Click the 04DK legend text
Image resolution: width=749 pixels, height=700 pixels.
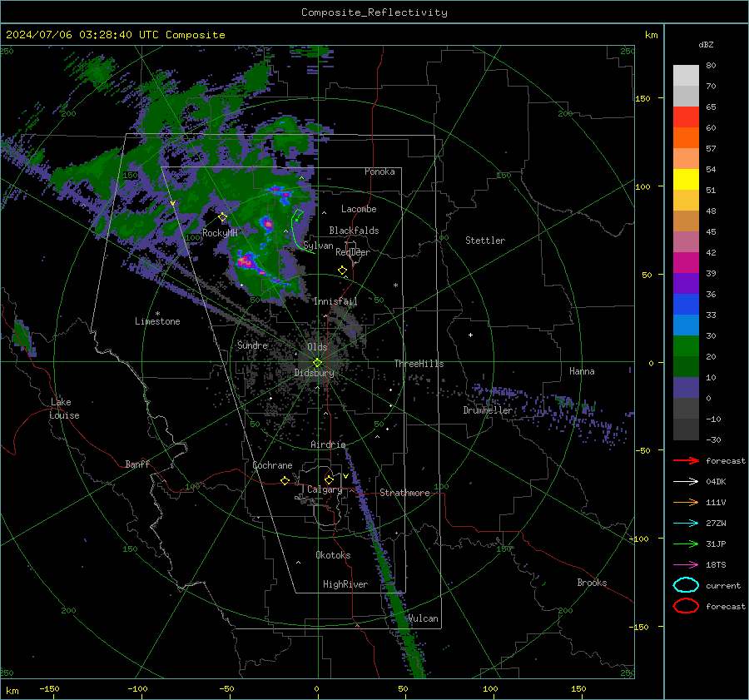pos(716,482)
